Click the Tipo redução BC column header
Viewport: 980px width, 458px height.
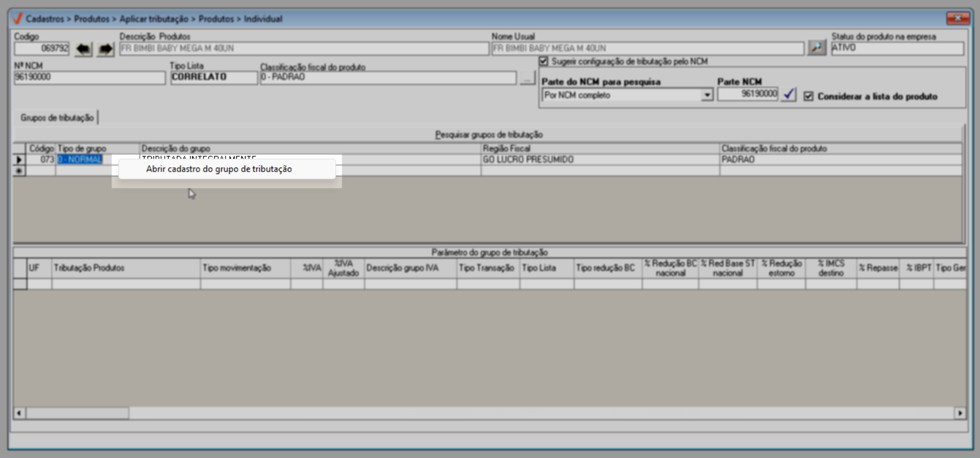608,268
